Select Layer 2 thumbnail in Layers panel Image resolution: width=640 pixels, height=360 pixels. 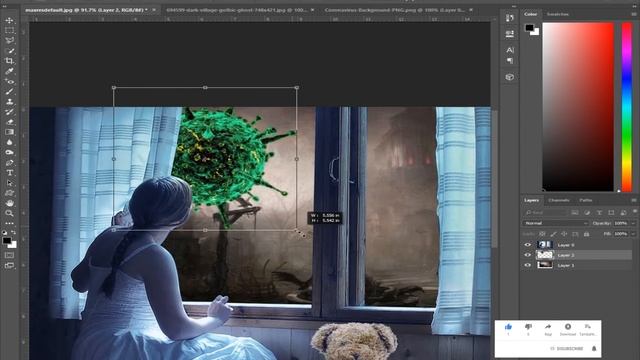[545, 255]
